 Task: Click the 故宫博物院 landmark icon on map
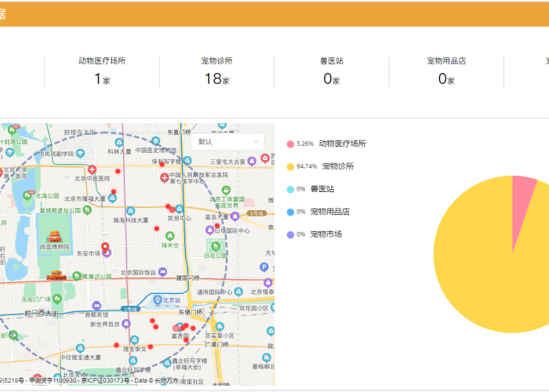(54, 236)
